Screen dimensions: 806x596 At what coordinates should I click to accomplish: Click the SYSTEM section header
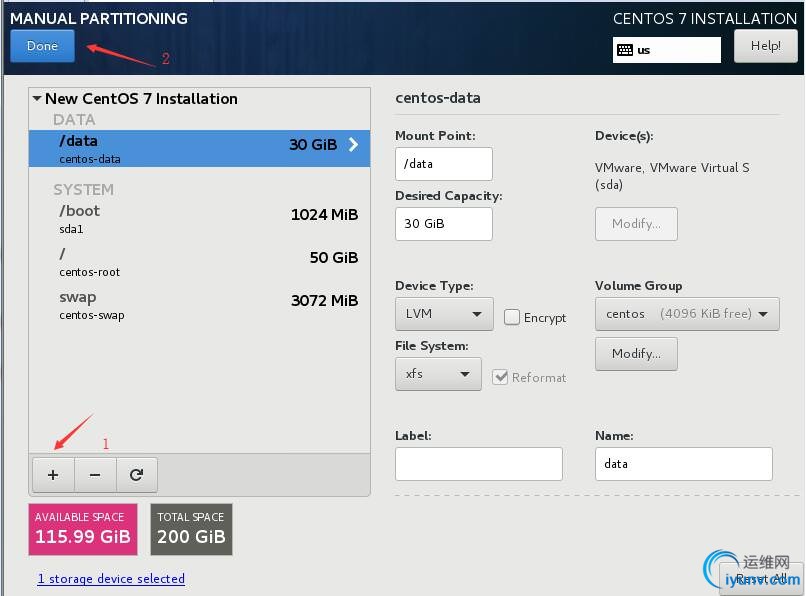tap(84, 190)
